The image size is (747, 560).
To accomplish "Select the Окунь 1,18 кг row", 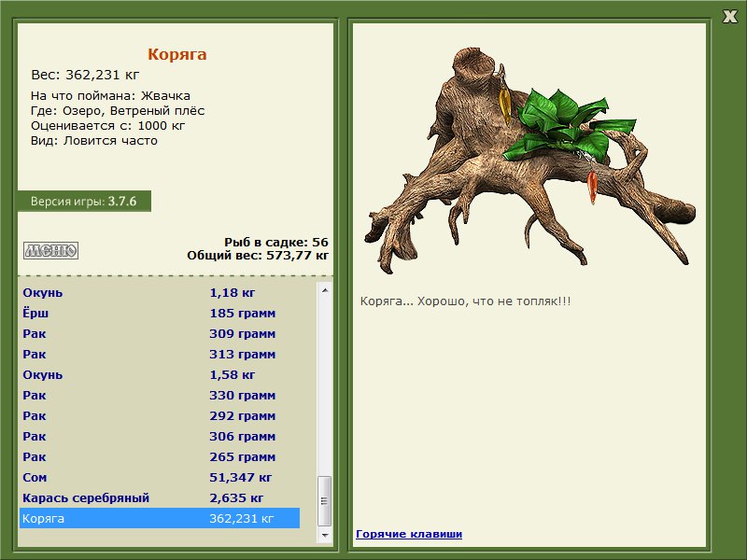I will point(160,292).
